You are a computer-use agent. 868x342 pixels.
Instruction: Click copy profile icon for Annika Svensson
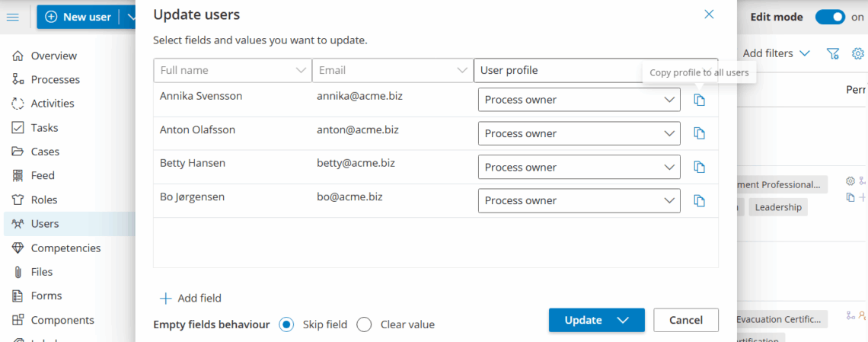[699, 100]
